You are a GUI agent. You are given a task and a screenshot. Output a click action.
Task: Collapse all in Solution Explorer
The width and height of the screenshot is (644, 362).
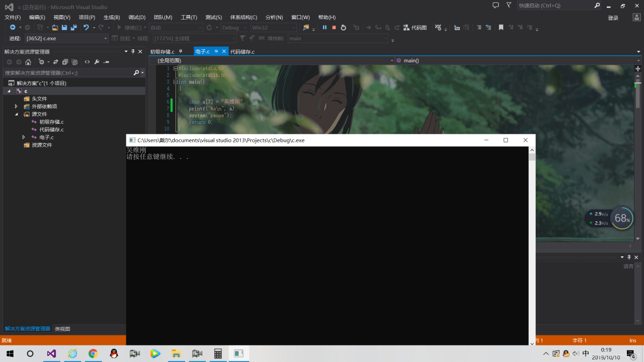pyautogui.click(x=65, y=62)
